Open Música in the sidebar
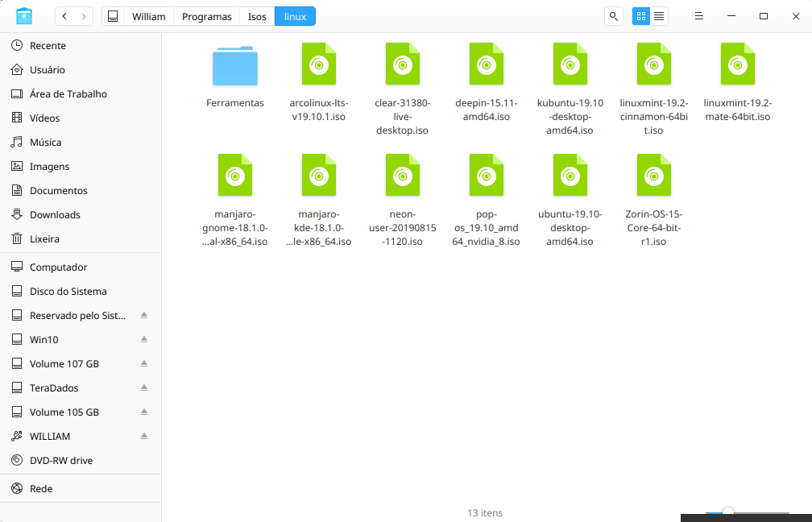This screenshot has width=812, height=522. (81, 143)
